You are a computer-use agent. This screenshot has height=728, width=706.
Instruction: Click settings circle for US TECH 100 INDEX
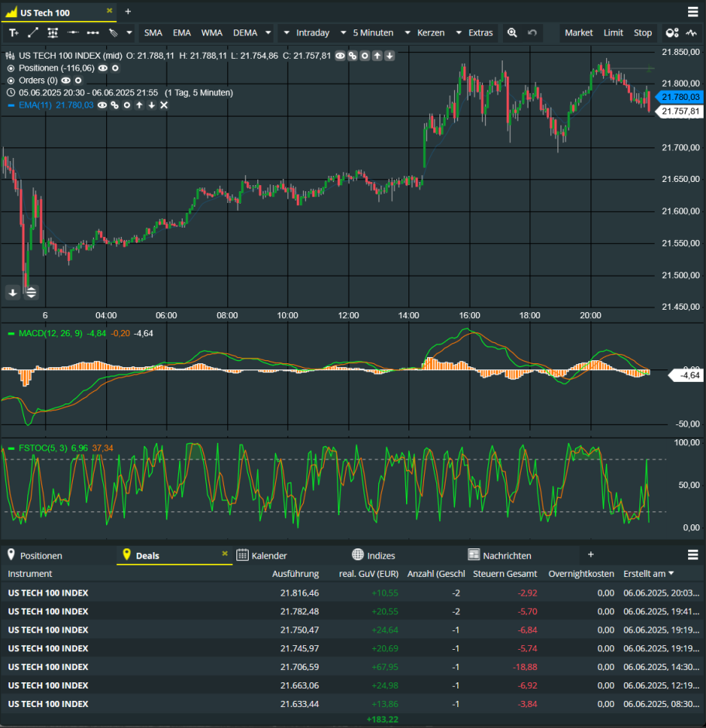pyautogui.click(x=365, y=57)
